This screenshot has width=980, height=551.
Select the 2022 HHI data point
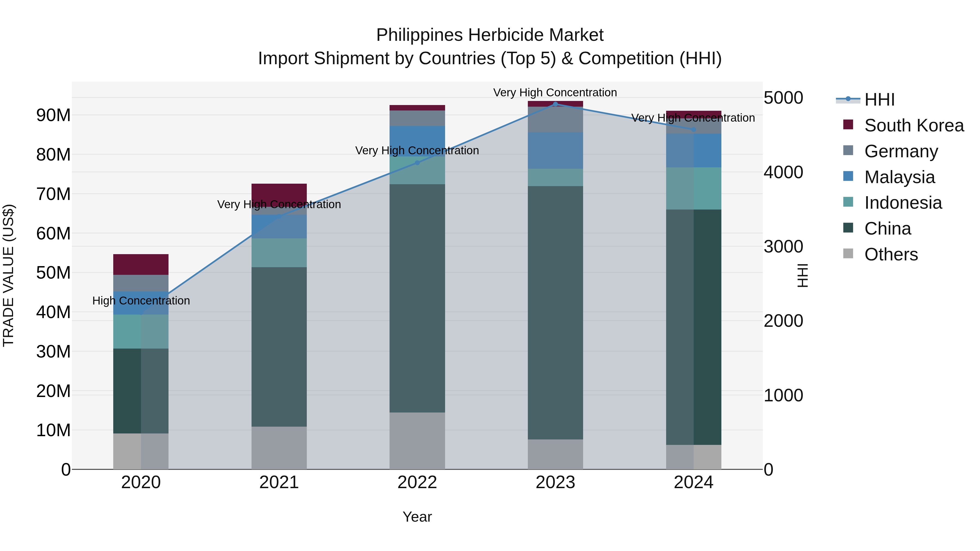417,163
